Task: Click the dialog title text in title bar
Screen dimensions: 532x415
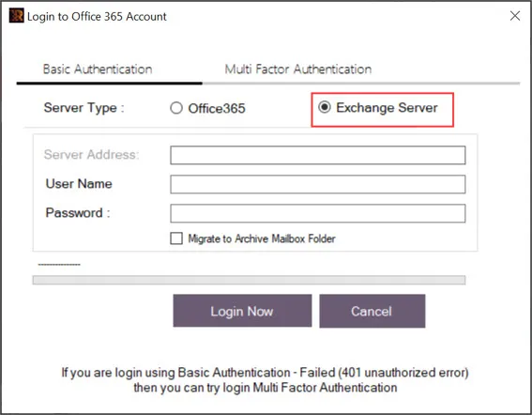Action: (97, 16)
